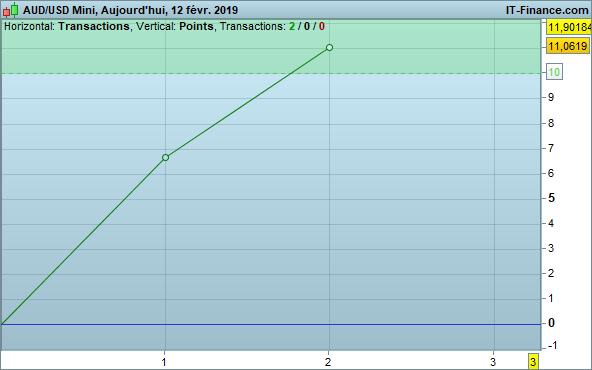Screen dimensions: 592x370
Task: Click the yellow 11,90184 price label
Action: pos(569,27)
